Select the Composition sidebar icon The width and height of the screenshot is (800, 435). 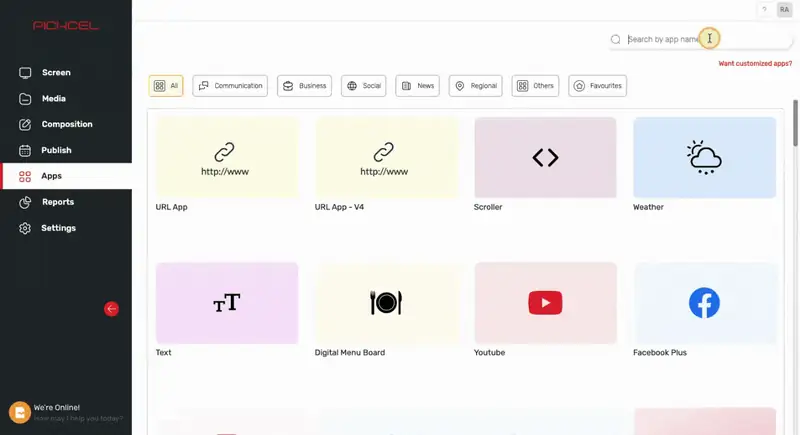tap(25, 124)
